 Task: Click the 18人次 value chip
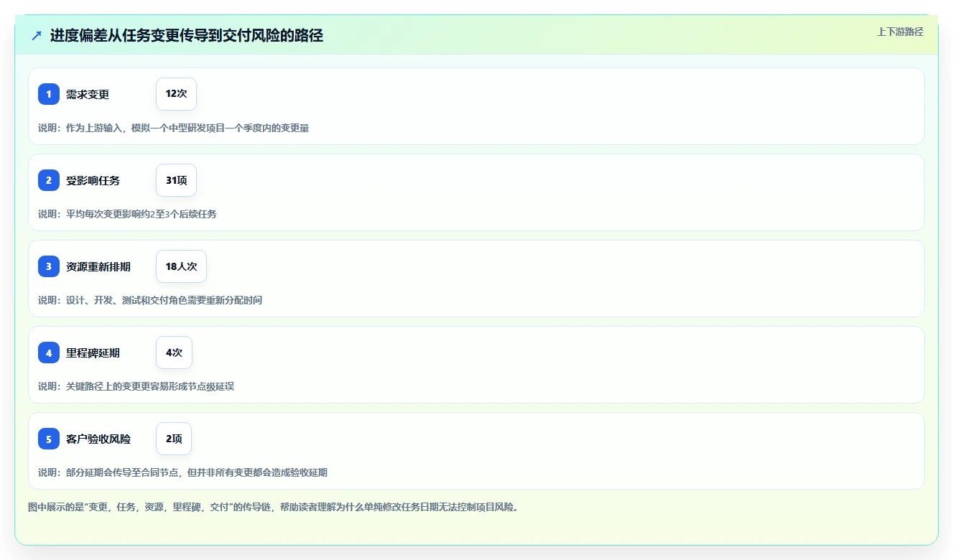[181, 266]
